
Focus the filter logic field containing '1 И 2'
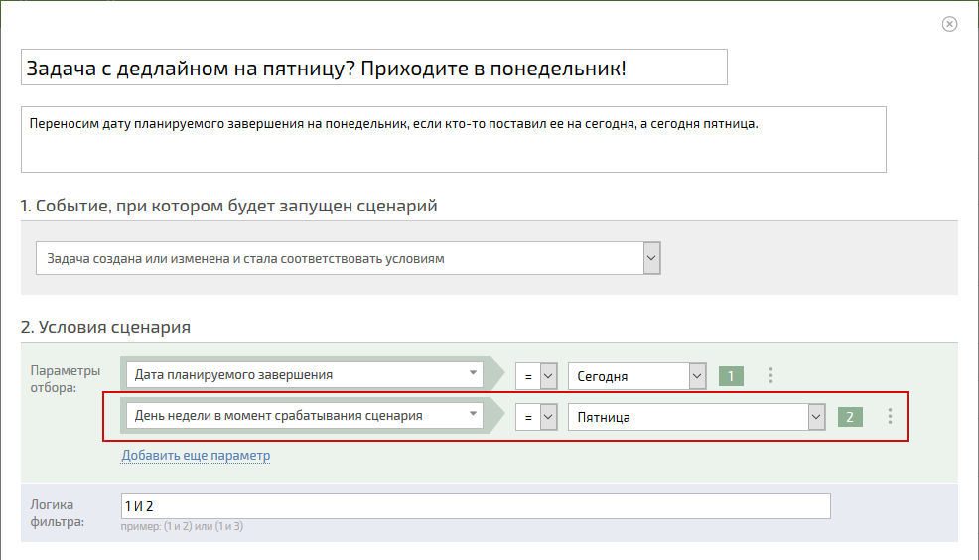476,506
